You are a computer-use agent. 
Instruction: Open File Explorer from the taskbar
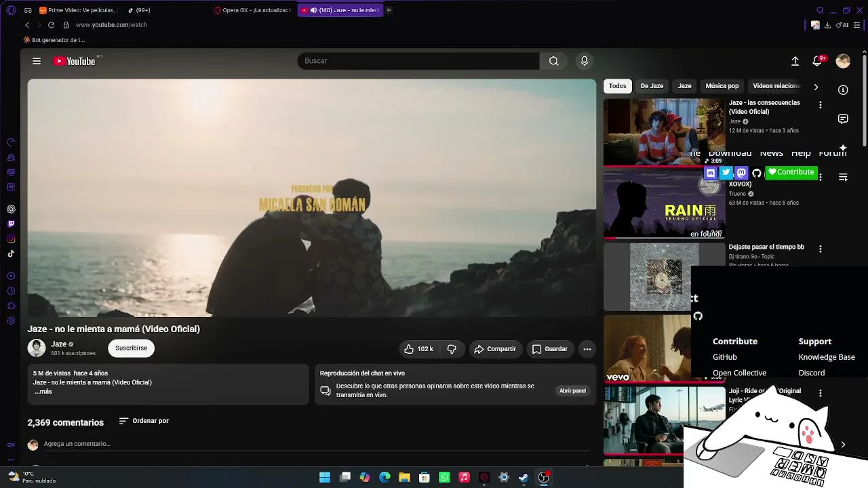pyautogui.click(x=404, y=477)
